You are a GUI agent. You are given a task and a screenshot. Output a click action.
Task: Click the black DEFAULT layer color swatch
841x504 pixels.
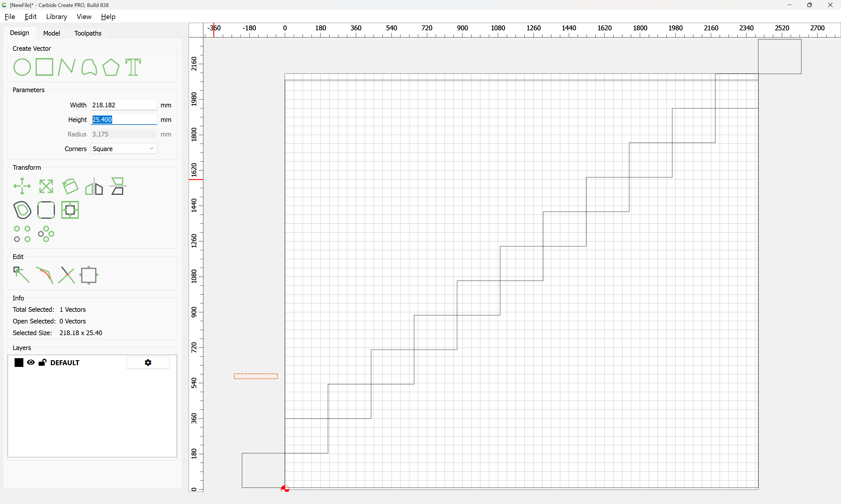point(19,362)
